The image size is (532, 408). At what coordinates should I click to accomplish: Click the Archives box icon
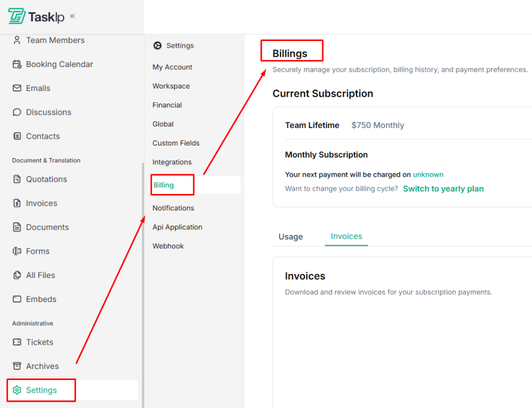pos(17,366)
